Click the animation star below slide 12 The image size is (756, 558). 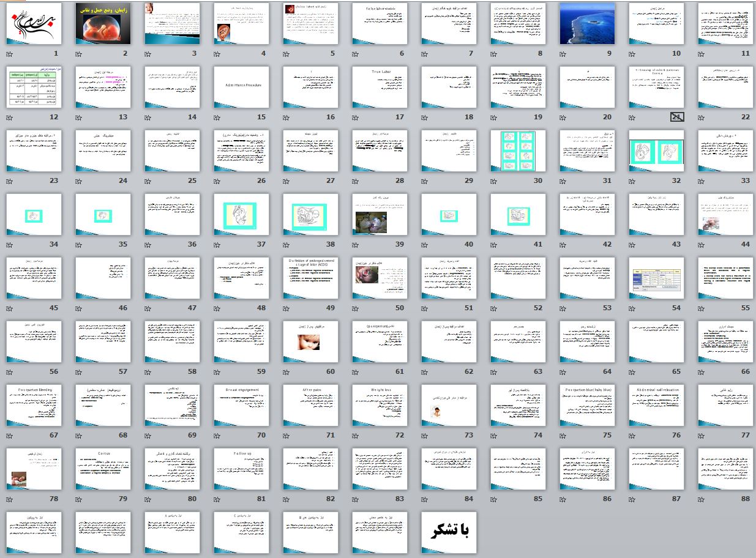coord(10,118)
